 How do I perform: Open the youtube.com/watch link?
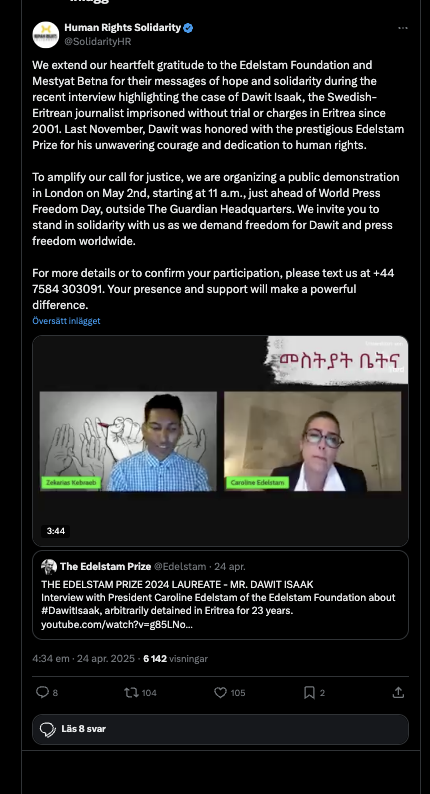pyautogui.click(x=116, y=624)
